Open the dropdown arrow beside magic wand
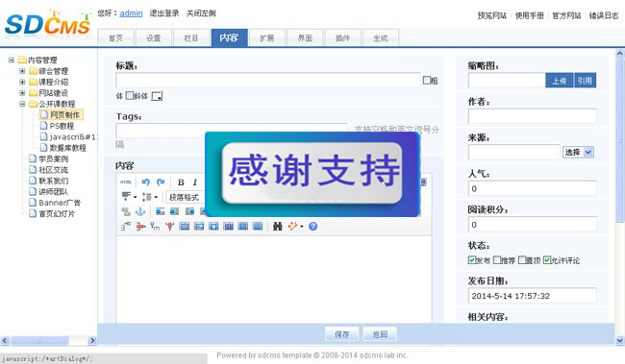The height and width of the screenshot is (364, 625). [302, 227]
